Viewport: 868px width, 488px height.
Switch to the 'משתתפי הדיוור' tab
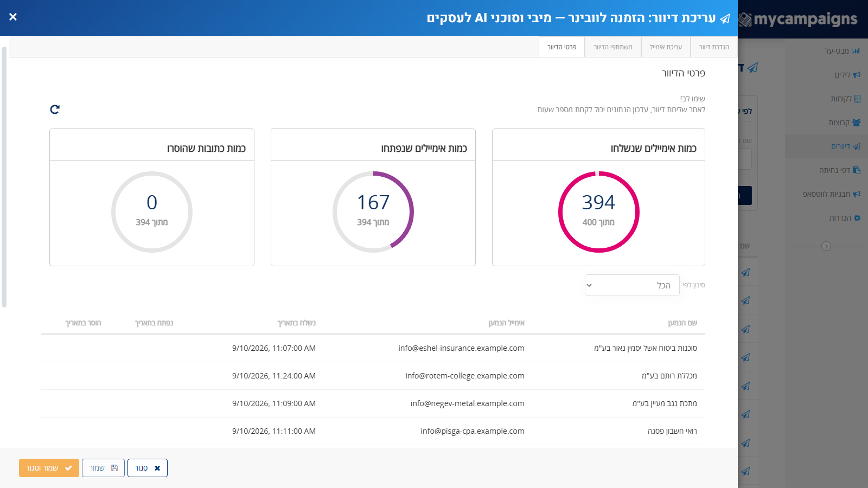pyautogui.click(x=613, y=47)
